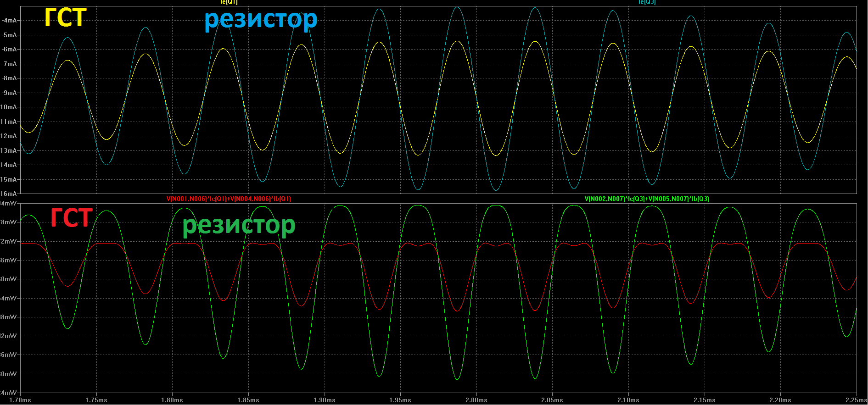The image size is (868, 405).
Task: Pick the 2.15ms time axis label
Action: 705,400
